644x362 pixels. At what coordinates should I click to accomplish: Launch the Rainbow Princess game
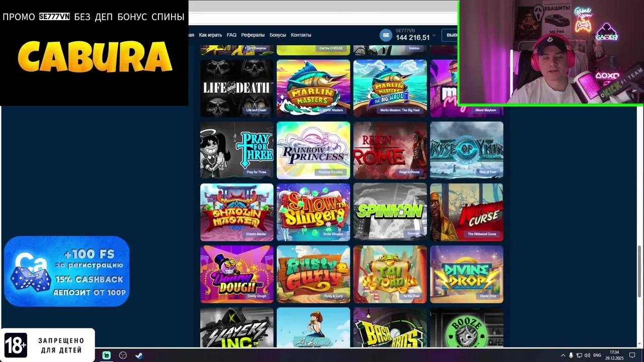(x=313, y=150)
